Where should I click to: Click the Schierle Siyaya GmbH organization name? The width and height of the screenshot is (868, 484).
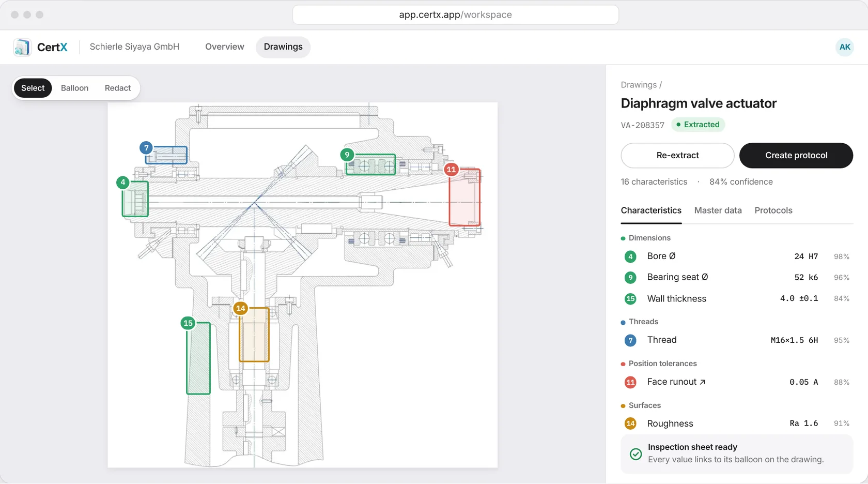point(134,47)
